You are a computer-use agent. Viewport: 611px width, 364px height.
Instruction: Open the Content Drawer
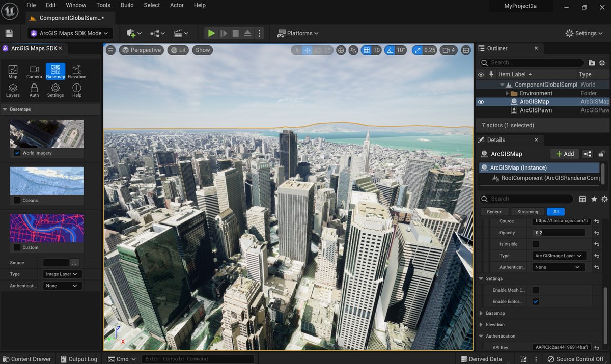point(26,359)
